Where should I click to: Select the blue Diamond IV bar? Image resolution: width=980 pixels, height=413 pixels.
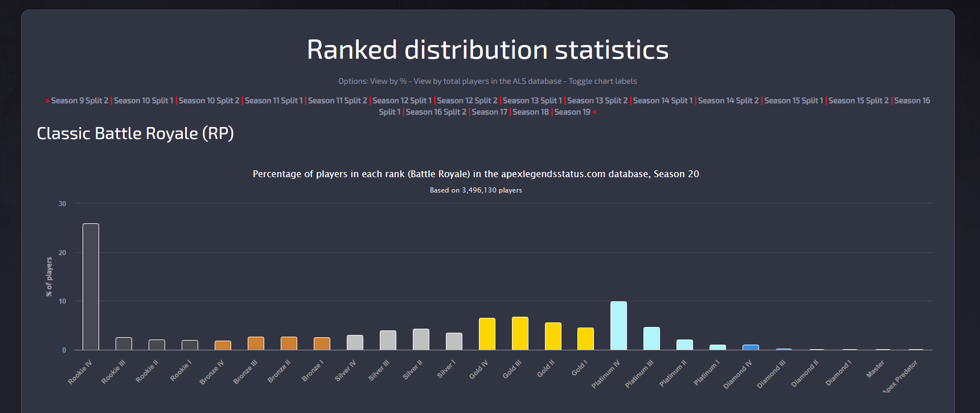pos(751,347)
